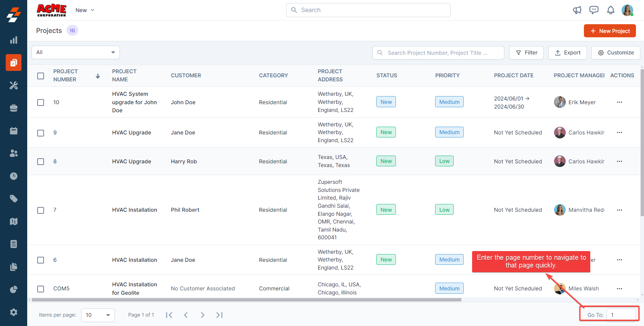Open actions menu for project 8

[619, 161]
